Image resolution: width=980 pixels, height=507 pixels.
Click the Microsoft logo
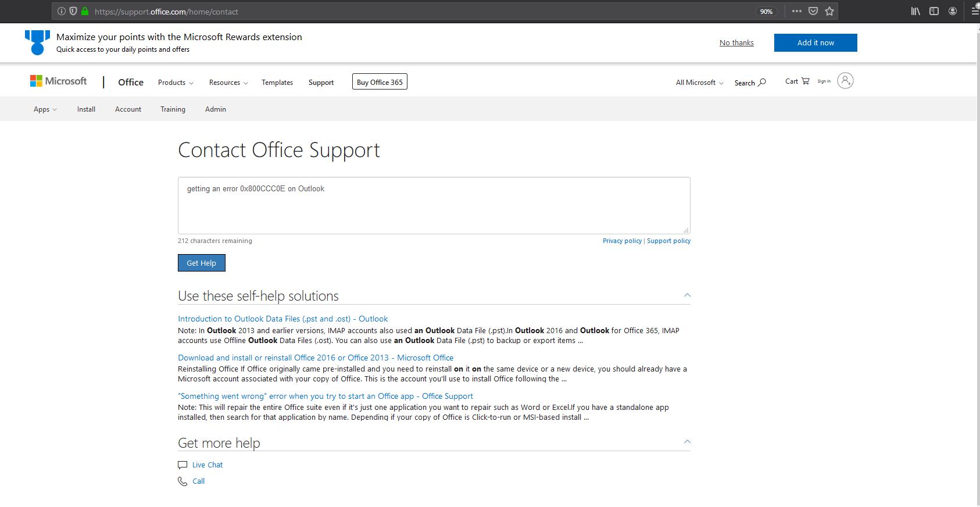tap(59, 81)
